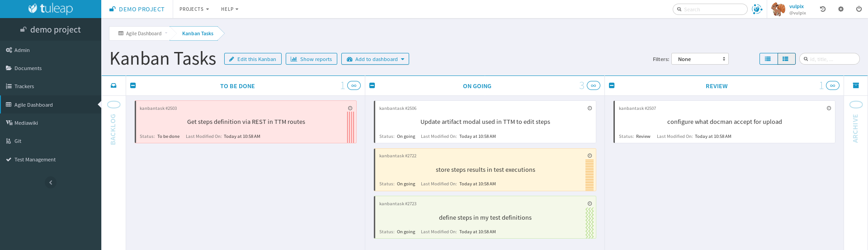The height and width of the screenshot is (250, 868).
Task: Select card 'Update artifact modal used in TTM'
Action: [485, 122]
